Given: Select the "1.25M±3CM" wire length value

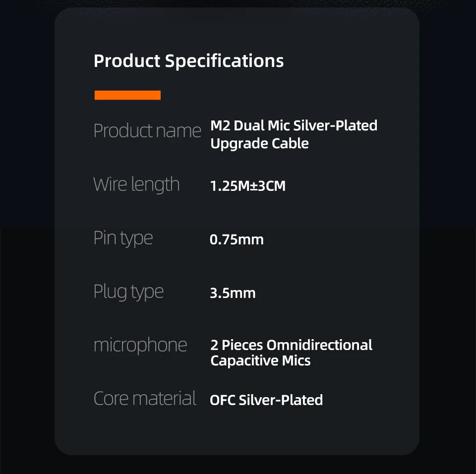Looking at the screenshot, I should [248, 186].
